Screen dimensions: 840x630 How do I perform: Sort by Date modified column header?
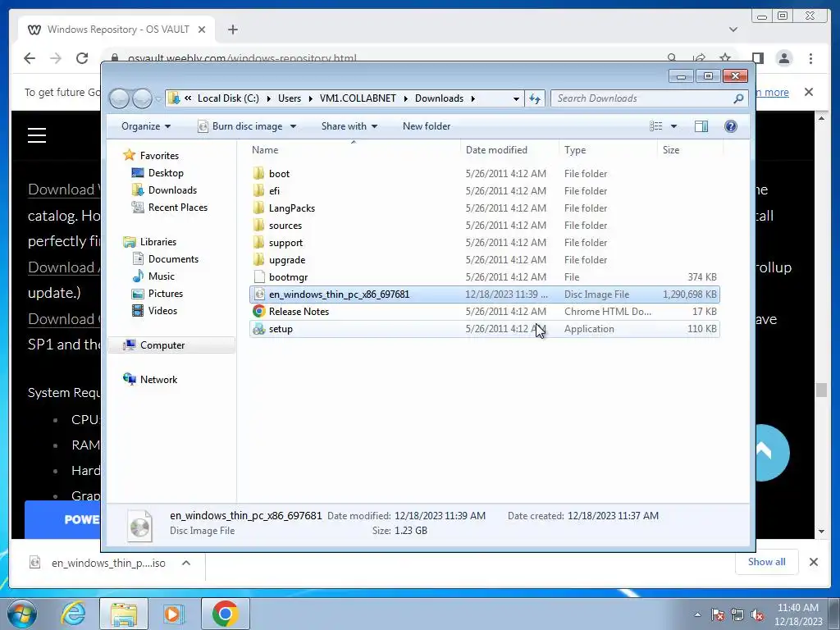pos(510,150)
